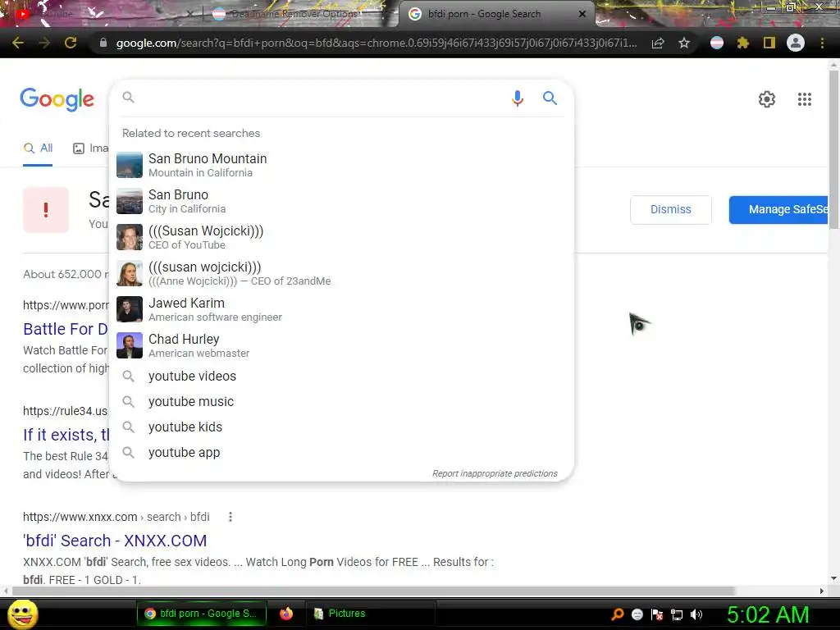Open the Google apps grid
Viewport: 840px width, 630px height.
point(804,99)
